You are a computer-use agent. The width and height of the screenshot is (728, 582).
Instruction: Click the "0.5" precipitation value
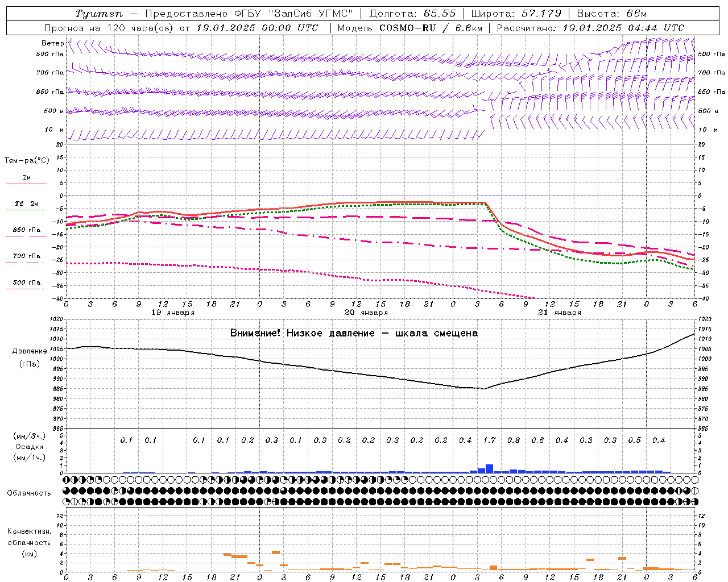pos(634,440)
